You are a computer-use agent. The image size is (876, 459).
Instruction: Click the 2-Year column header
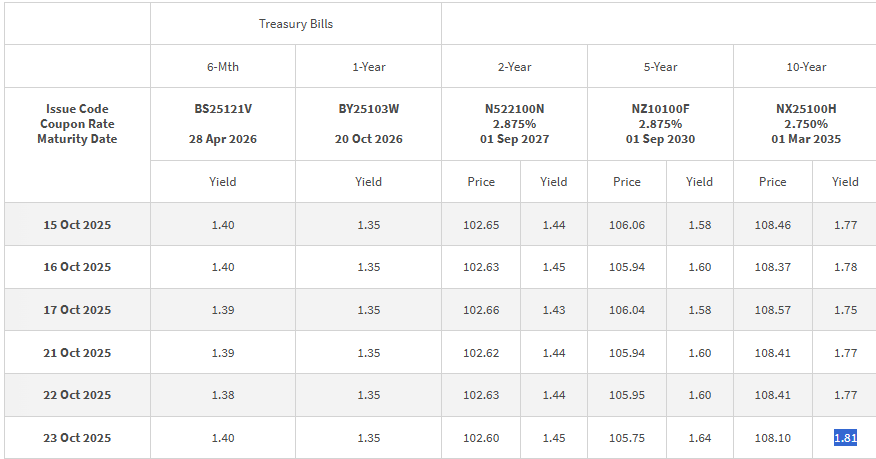514,67
